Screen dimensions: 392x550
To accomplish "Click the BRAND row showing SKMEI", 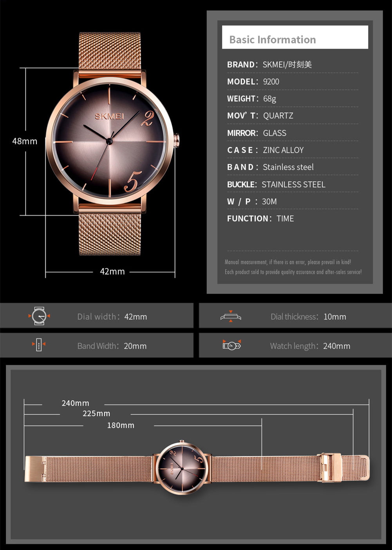I will click(269, 65).
